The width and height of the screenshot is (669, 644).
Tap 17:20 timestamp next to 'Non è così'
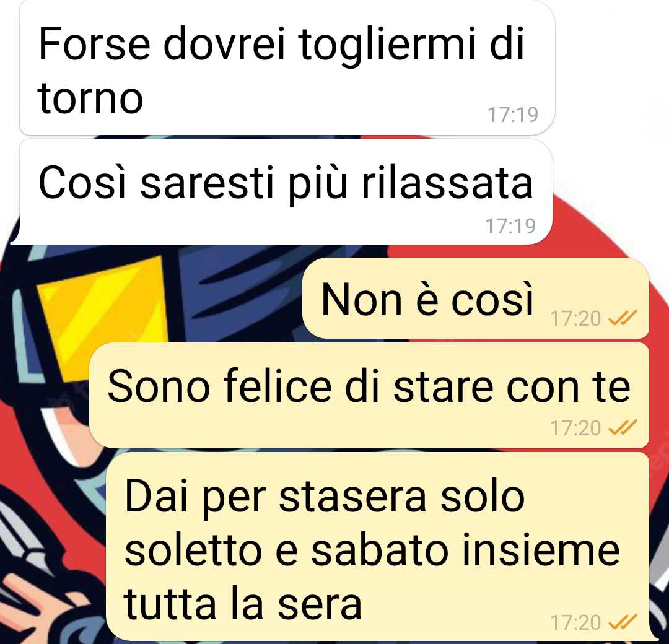click(575, 318)
